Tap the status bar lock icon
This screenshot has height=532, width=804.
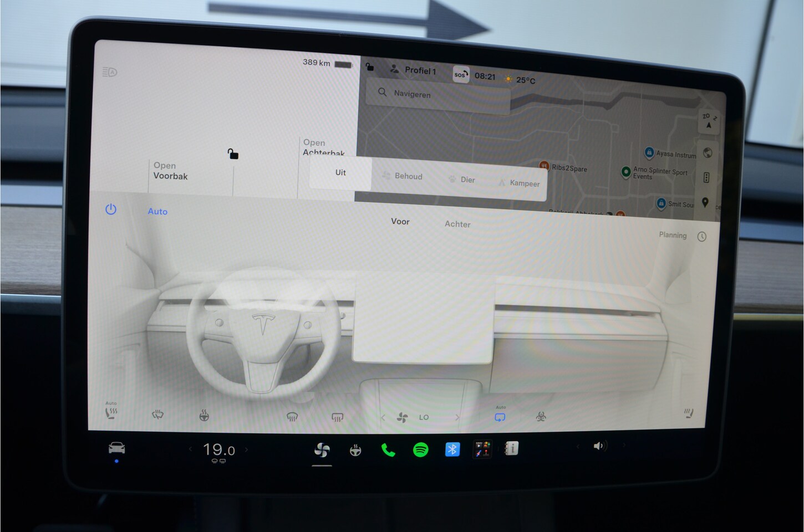click(x=370, y=67)
